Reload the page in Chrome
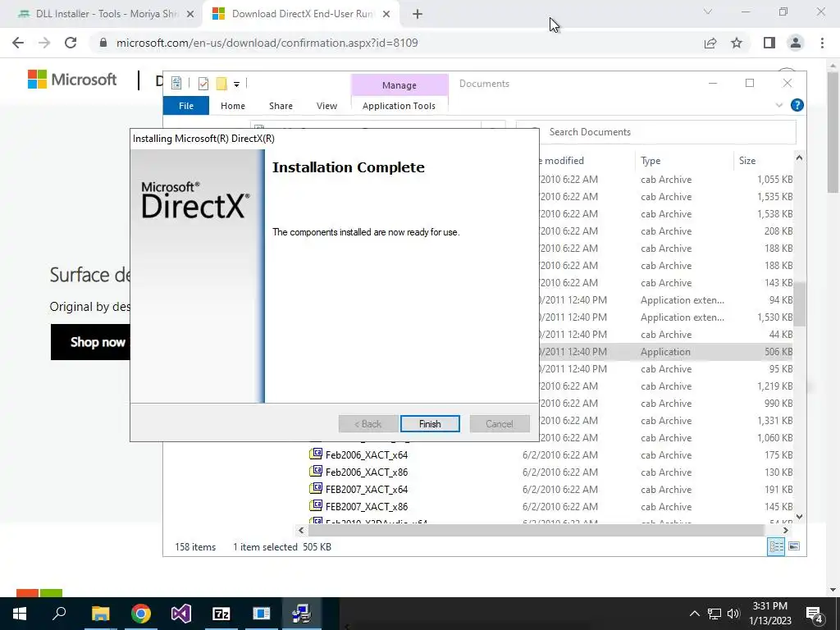This screenshot has height=630, width=840. (x=71, y=43)
